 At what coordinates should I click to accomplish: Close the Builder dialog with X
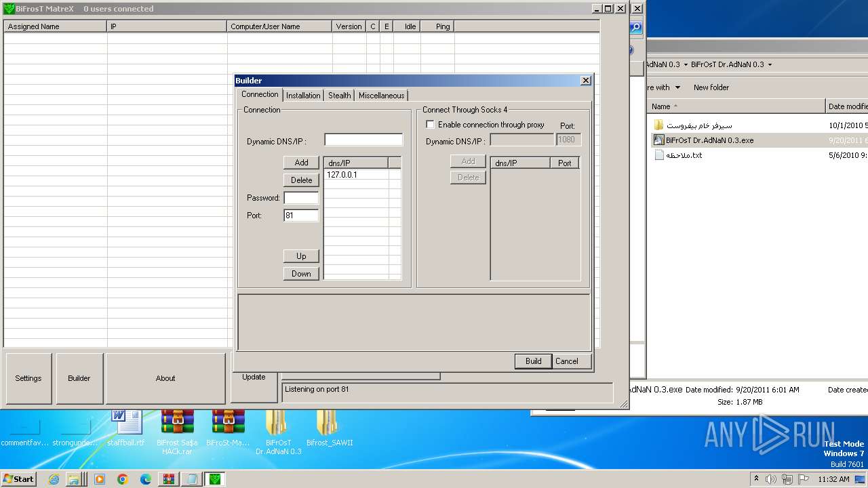(586, 80)
